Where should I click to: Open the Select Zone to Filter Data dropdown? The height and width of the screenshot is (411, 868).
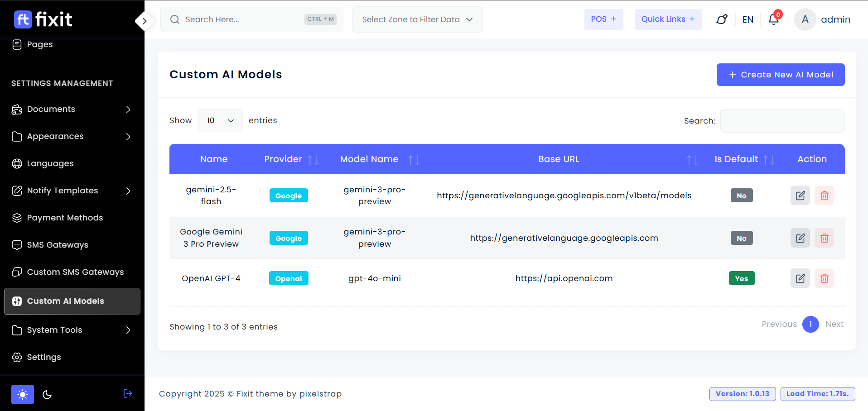click(x=417, y=19)
